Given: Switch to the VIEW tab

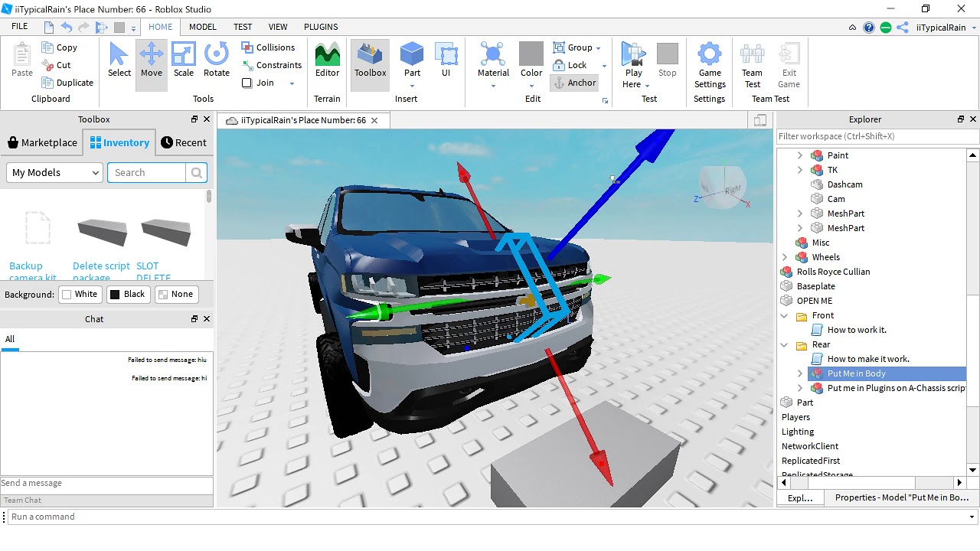Looking at the screenshot, I should 278,27.
